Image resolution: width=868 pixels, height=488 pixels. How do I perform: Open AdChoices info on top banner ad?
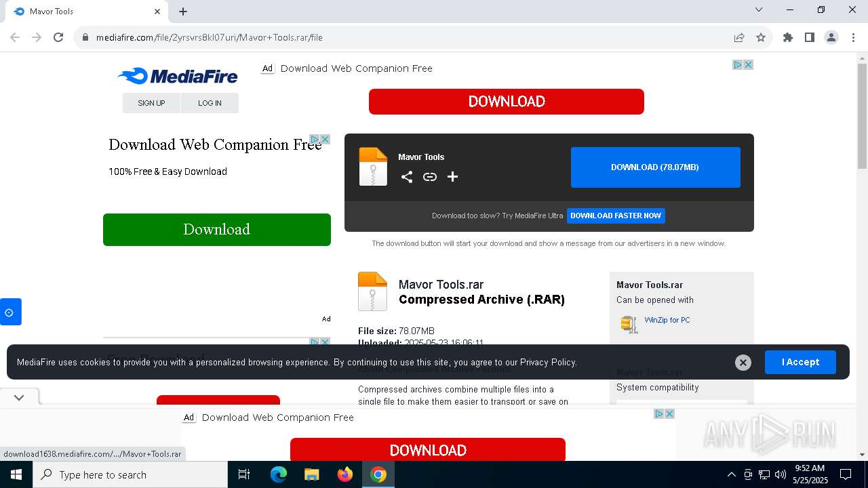738,65
